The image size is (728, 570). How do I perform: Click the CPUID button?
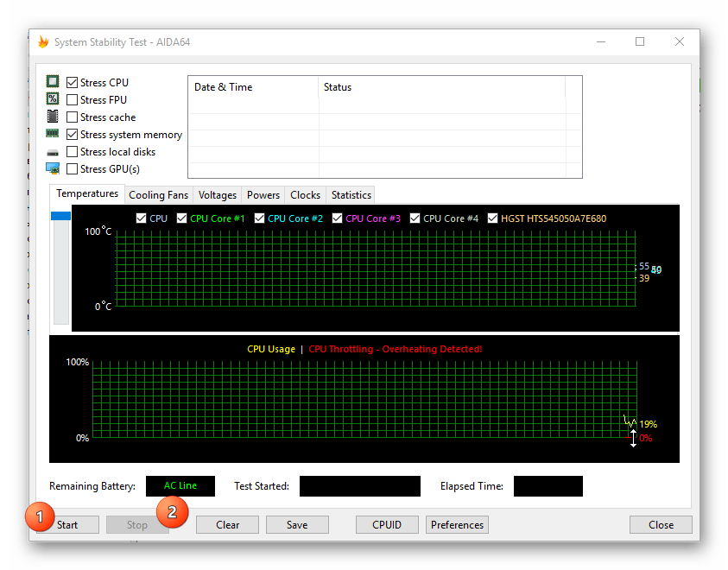pos(388,524)
